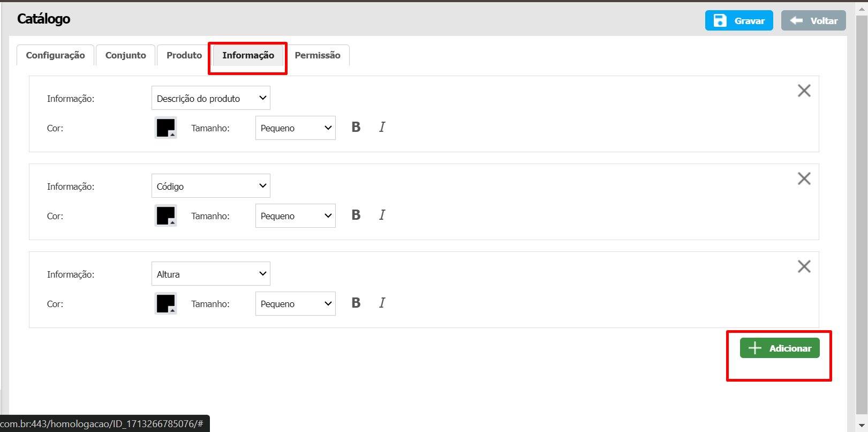Screen dimensions: 868x432
Task: Toggle bold for Altura row
Action: 356,303
